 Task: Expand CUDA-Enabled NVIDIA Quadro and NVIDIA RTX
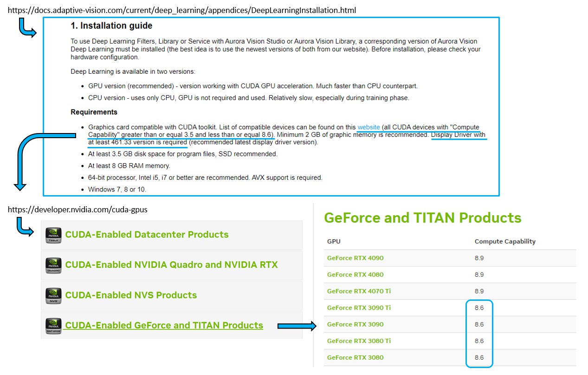pyautogui.click(x=171, y=265)
